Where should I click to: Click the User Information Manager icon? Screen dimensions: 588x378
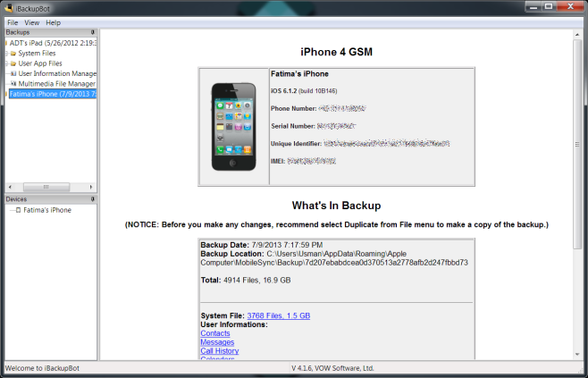[13, 73]
